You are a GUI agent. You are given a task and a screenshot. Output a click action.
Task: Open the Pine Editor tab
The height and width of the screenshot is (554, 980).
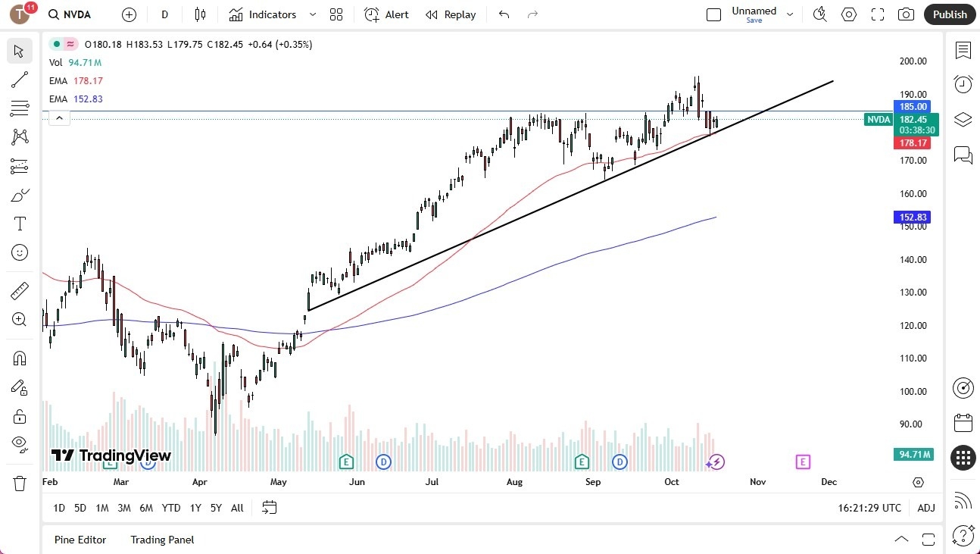80,540
